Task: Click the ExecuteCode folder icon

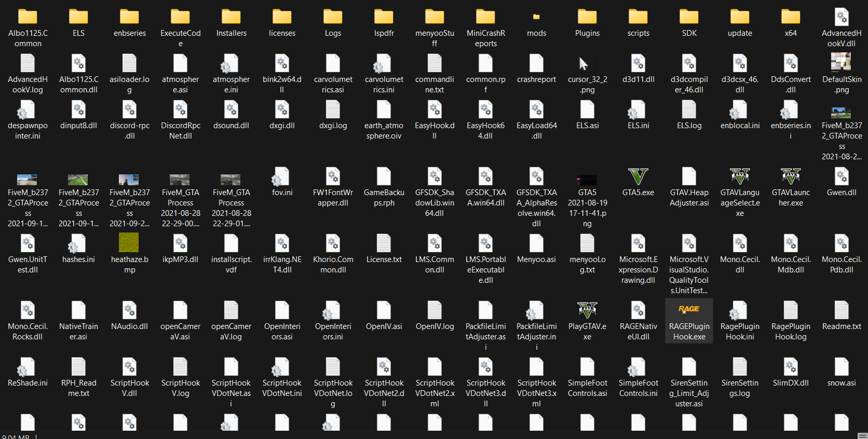Action: tap(181, 17)
